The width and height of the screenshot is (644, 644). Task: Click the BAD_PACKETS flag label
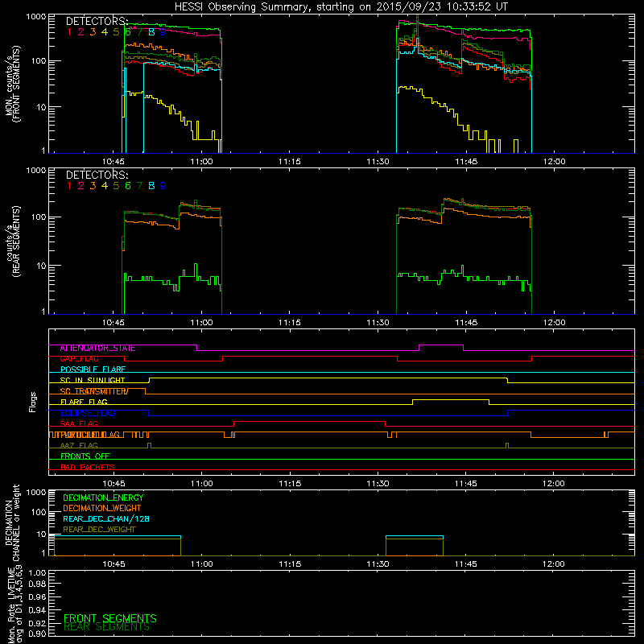88,468
